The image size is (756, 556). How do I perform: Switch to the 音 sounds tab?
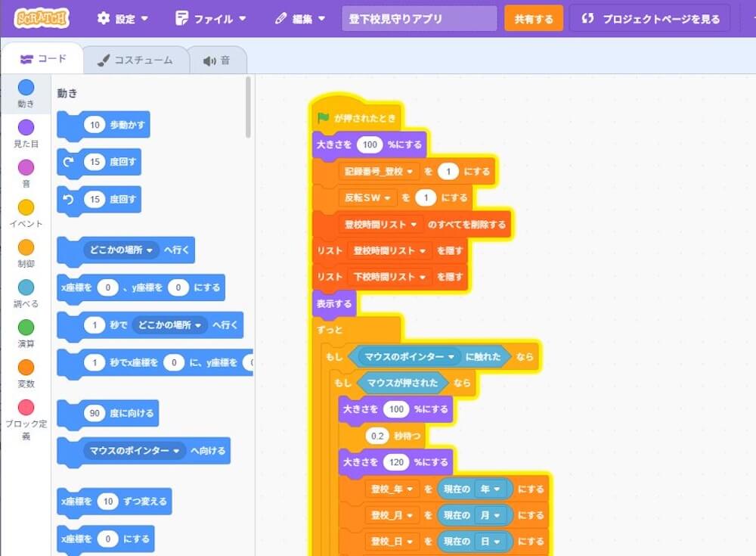tap(216, 60)
